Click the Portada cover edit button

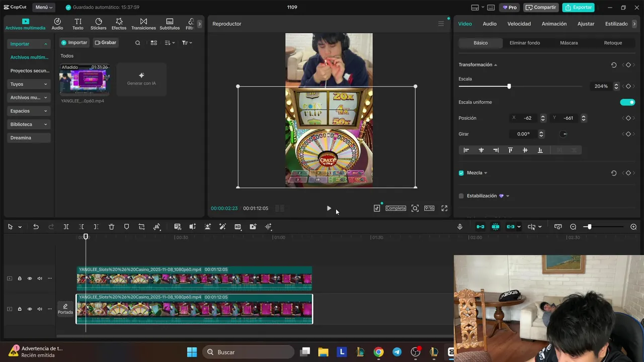pyautogui.click(x=65, y=309)
